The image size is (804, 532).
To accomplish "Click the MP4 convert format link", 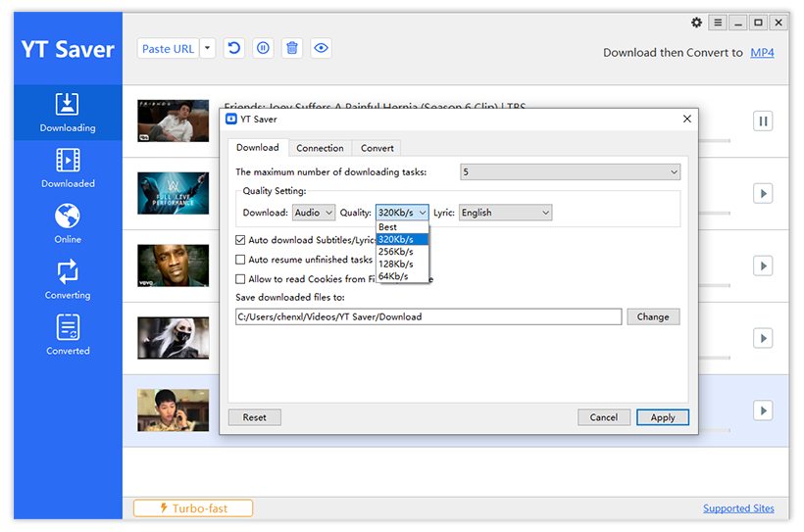I will pyautogui.click(x=762, y=52).
